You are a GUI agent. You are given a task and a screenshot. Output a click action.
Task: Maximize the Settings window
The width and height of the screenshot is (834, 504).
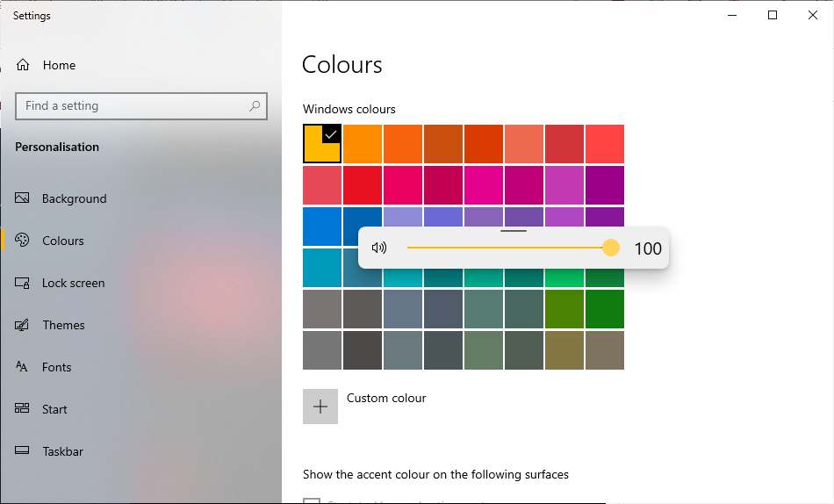(x=773, y=15)
